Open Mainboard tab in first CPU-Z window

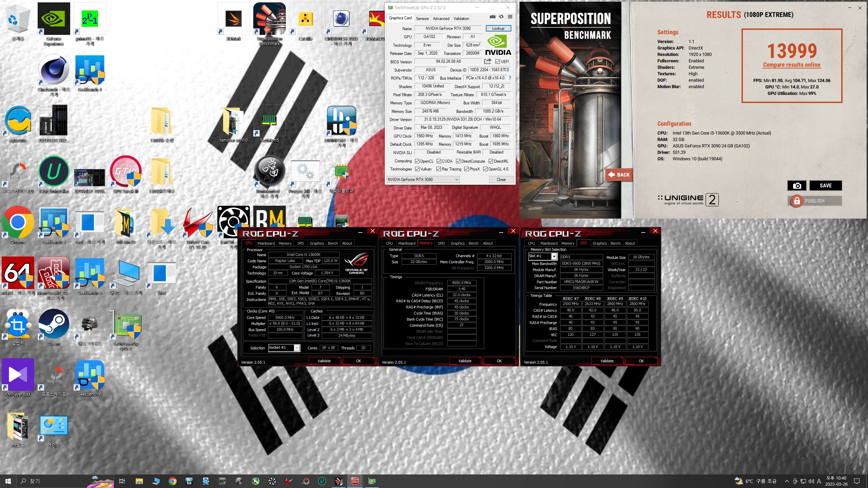pyautogui.click(x=266, y=243)
